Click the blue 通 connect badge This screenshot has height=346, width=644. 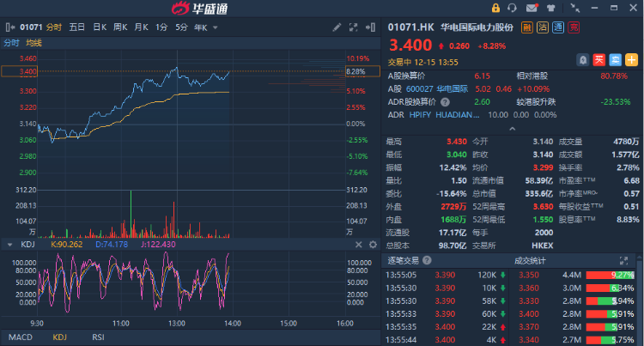pyautogui.click(x=558, y=27)
